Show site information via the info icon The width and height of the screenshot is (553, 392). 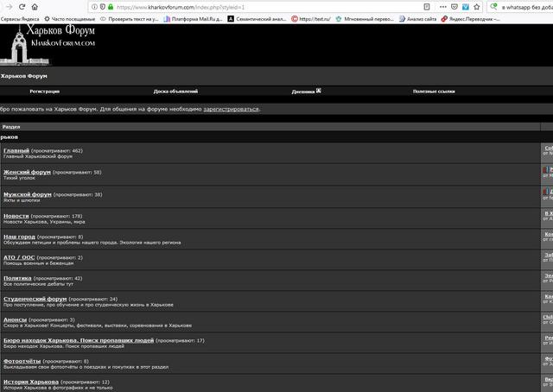(94, 7)
